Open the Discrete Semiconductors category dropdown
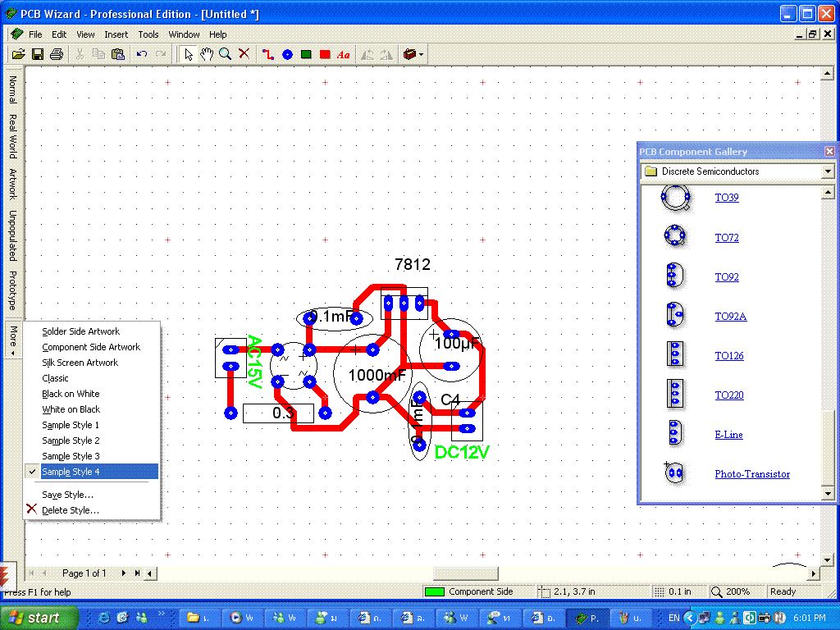The height and width of the screenshot is (630, 840). tap(828, 171)
